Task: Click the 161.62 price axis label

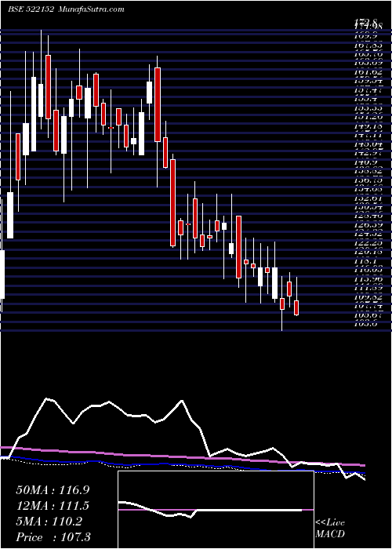Action: coord(370,72)
